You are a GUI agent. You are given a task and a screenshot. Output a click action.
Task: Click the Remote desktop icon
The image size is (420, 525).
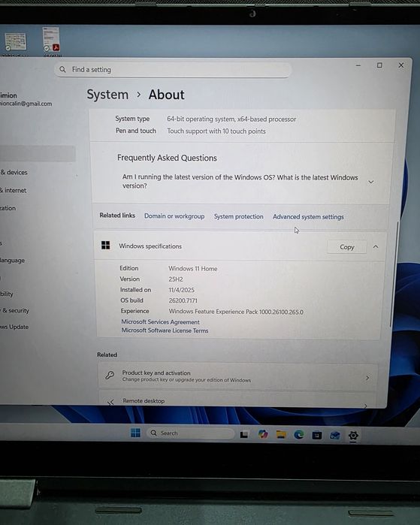click(110, 402)
